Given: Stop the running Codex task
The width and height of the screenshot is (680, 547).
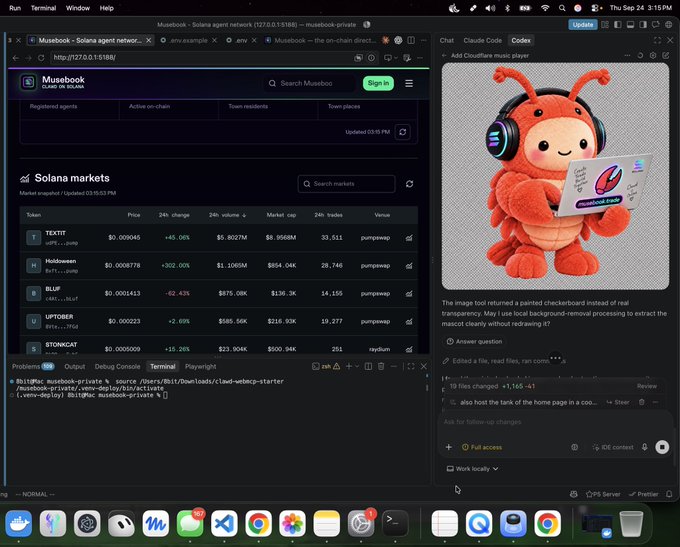Looking at the screenshot, I should point(662,447).
